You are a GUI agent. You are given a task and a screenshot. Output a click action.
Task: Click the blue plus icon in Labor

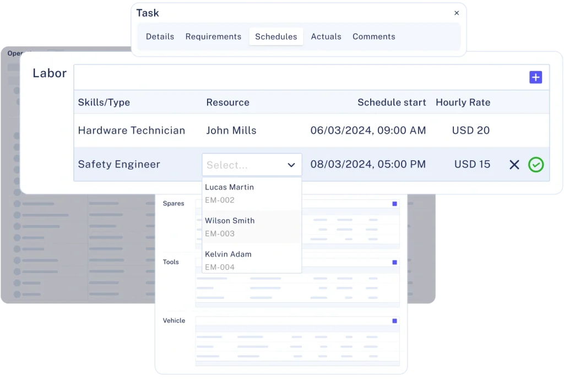[535, 78]
